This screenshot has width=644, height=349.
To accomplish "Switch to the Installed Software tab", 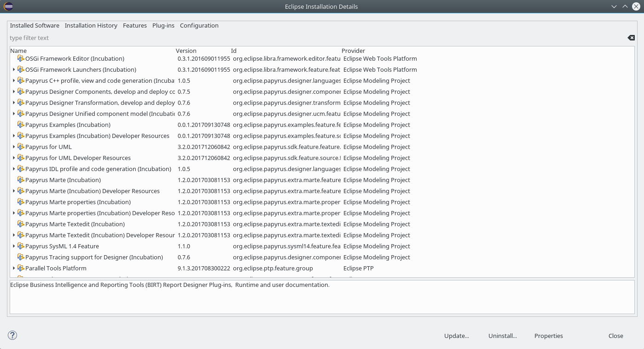I will coord(35,25).
